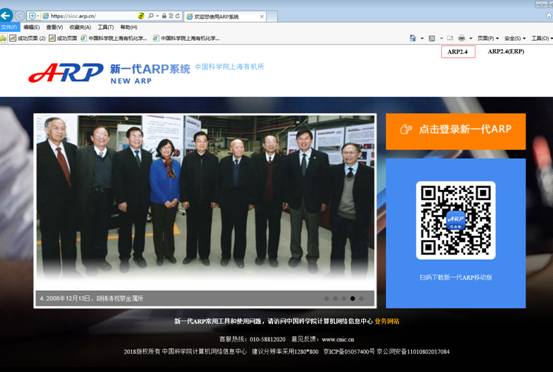Open the 收藏夹(A) menu
Image resolution: width=553 pixels, height=372 pixels.
(x=80, y=27)
